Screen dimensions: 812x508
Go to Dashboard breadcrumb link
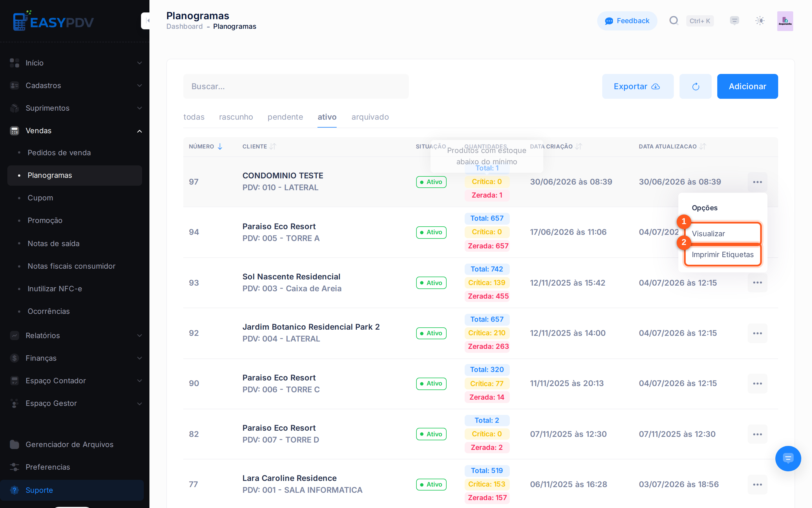coord(184,27)
